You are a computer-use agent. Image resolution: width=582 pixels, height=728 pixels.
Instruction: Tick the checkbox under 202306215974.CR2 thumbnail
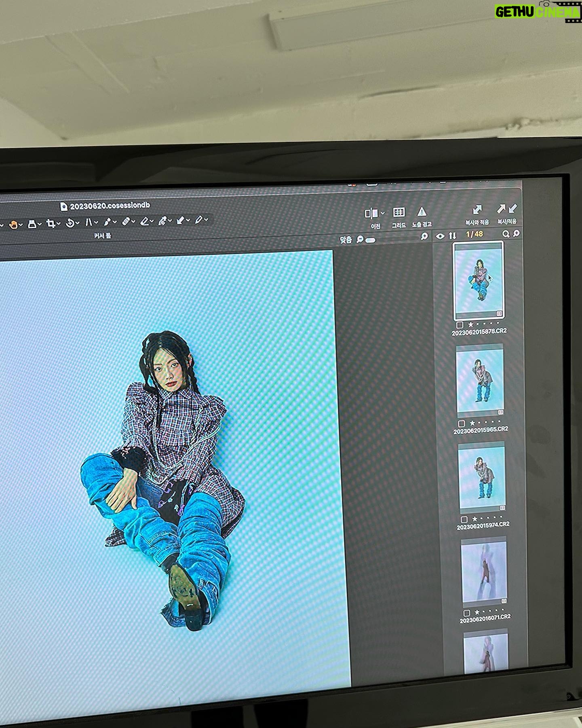coord(464,519)
